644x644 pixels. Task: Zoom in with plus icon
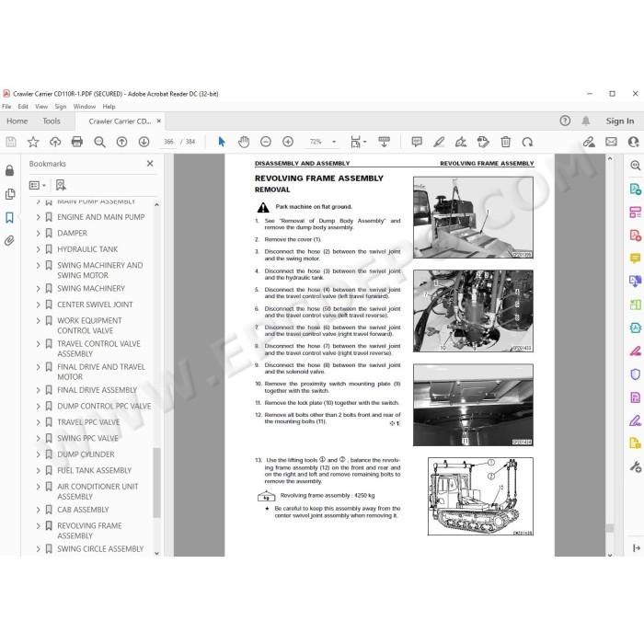tap(288, 142)
